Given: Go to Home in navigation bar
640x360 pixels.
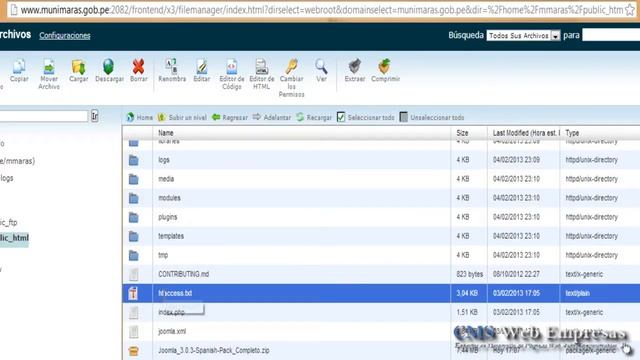Looking at the screenshot, I should pos(140,117).
